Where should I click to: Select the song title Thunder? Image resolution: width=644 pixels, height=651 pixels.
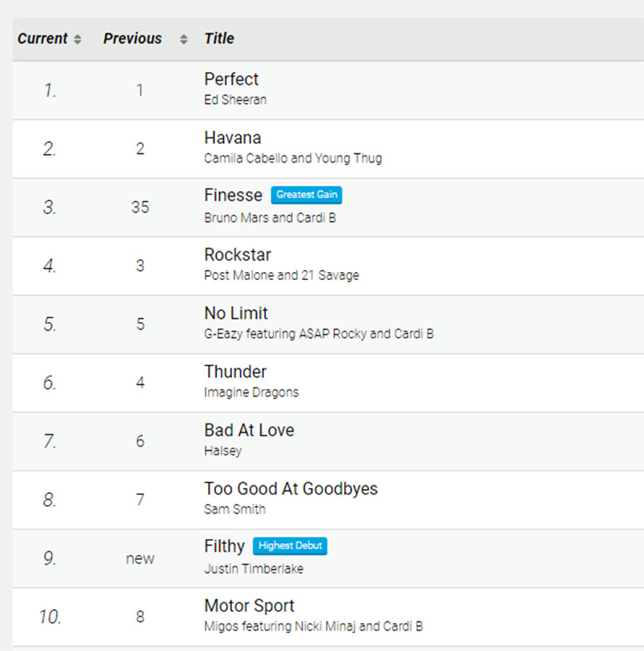click(236, 372)
